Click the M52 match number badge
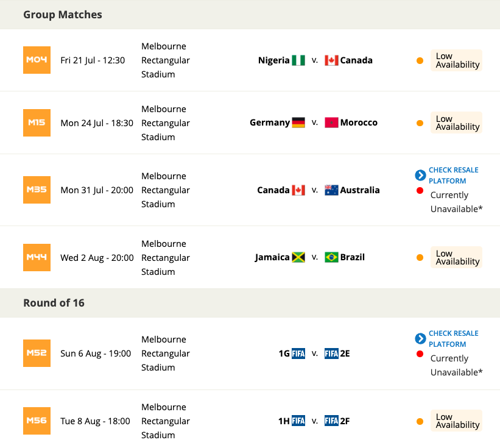This screenshot has width=500, height=448. click(x=37, y=354)
